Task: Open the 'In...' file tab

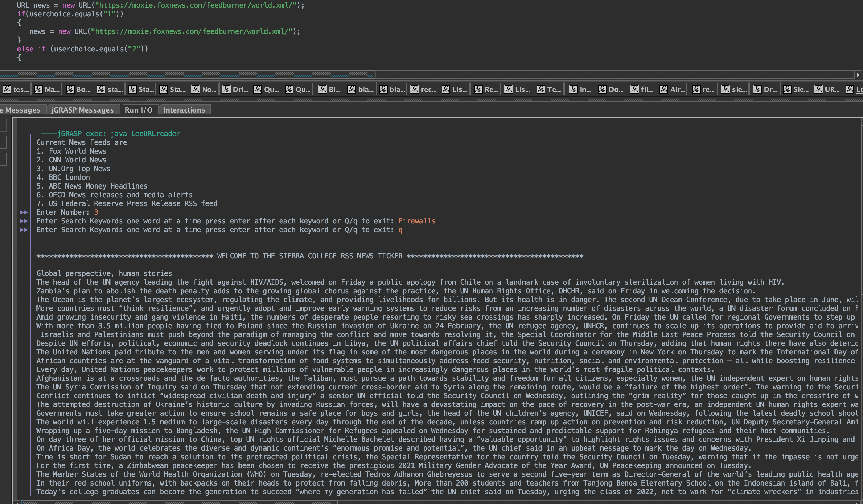Action: 580,89
